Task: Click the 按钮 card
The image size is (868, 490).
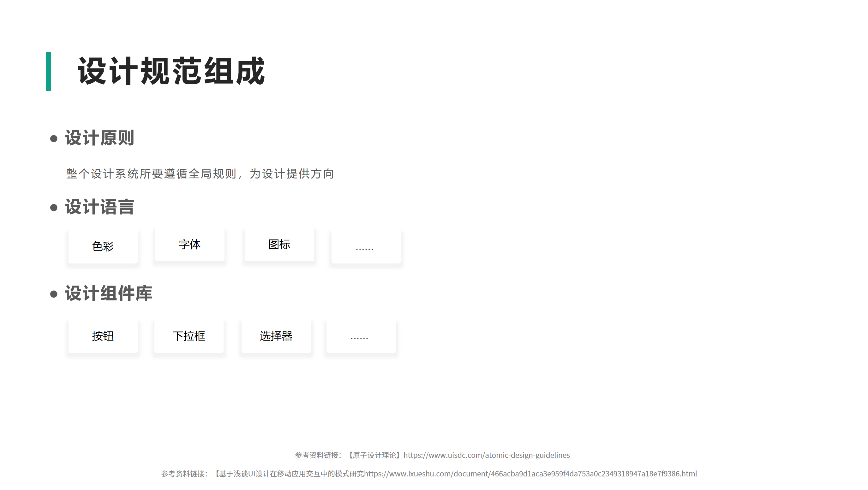Action: pos(103,336)
